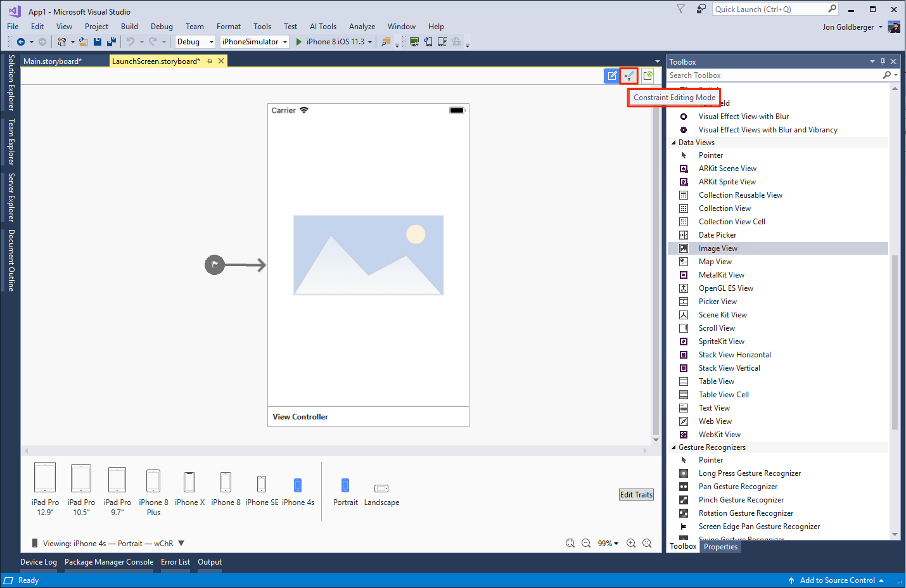This screenshot has width=906, height=588.
Task: Open the Device Log pane
Action: click(39, 562)
